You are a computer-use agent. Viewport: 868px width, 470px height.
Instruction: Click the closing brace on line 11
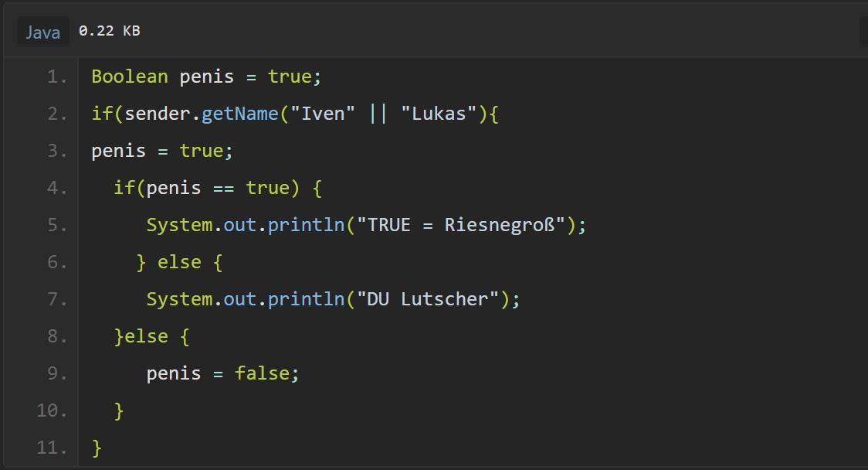(97, 448)
